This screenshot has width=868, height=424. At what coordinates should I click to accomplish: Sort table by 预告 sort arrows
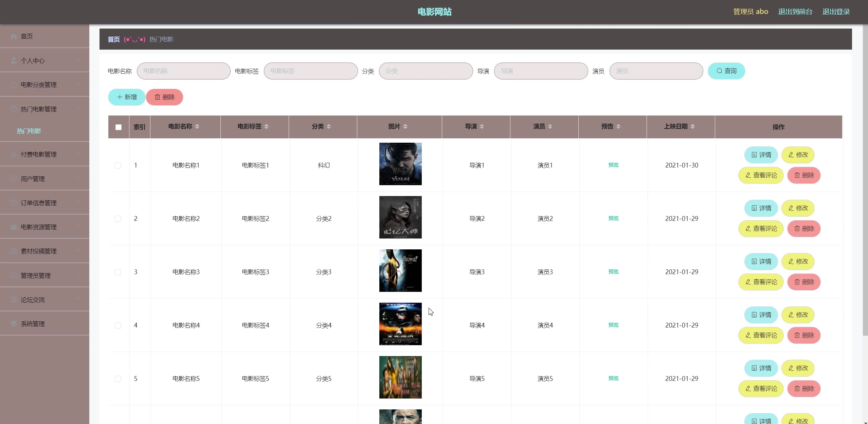click(618, 126)
